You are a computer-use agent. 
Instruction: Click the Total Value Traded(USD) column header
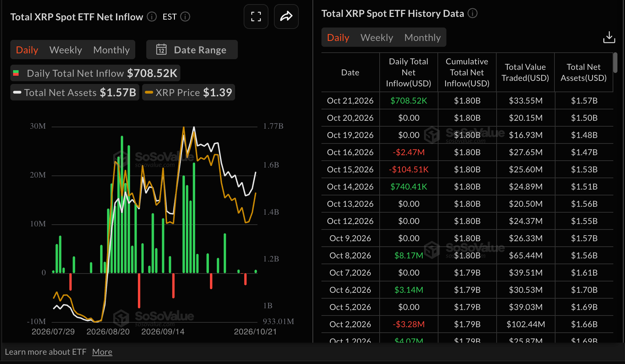click(x=526, y=72)
